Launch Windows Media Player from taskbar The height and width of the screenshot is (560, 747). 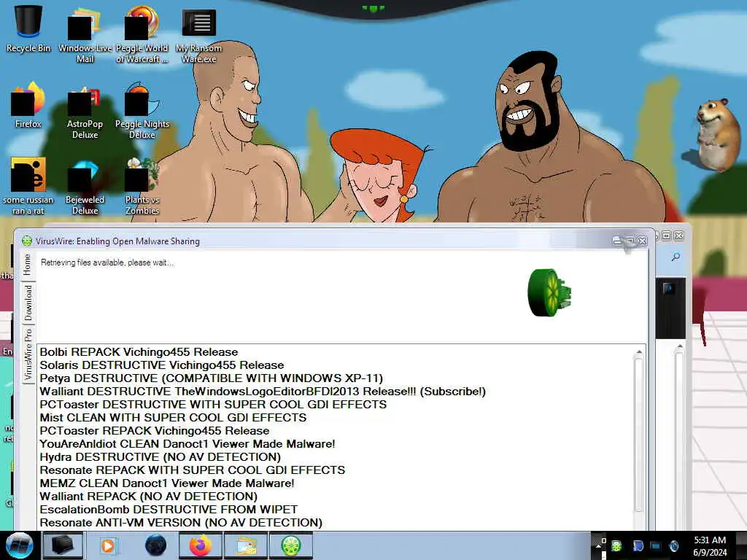pos(108,545)
